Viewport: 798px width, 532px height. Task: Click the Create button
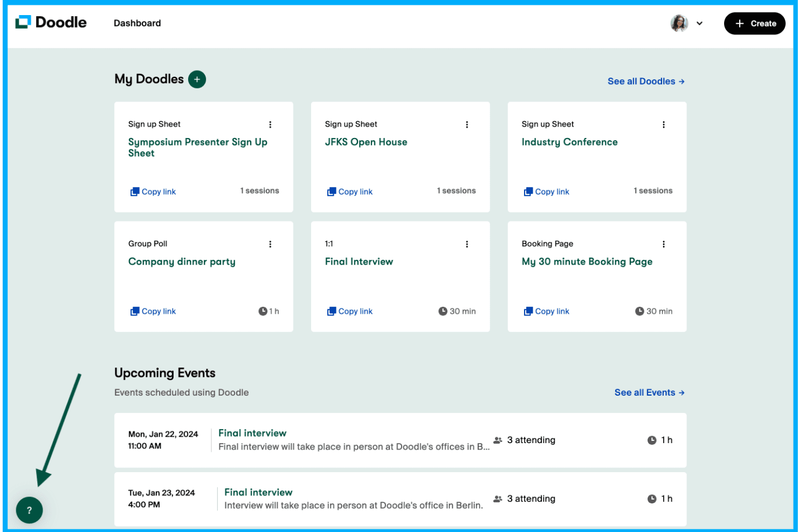coord(754,23)
